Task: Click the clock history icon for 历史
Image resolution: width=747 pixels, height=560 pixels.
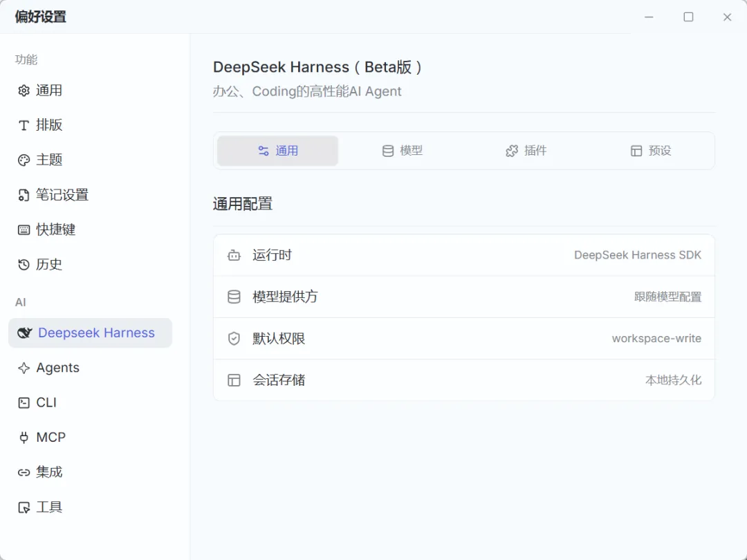Action: pos(24,265)
